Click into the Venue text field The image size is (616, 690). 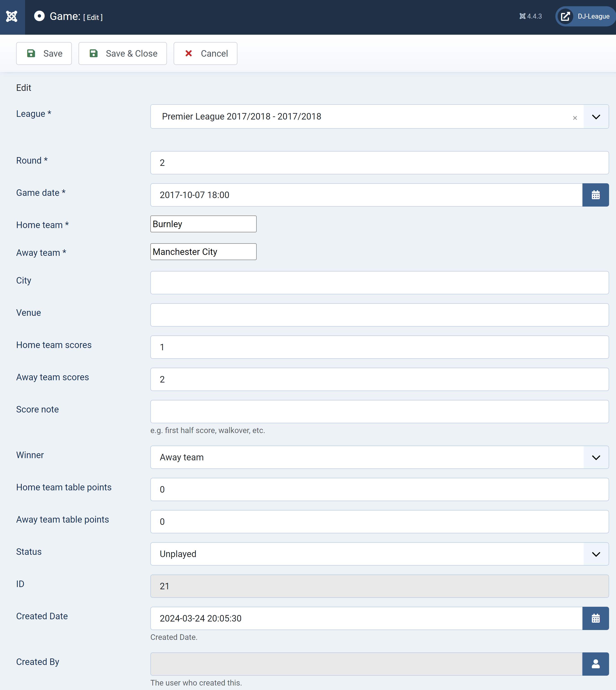[x=379, y=315]
